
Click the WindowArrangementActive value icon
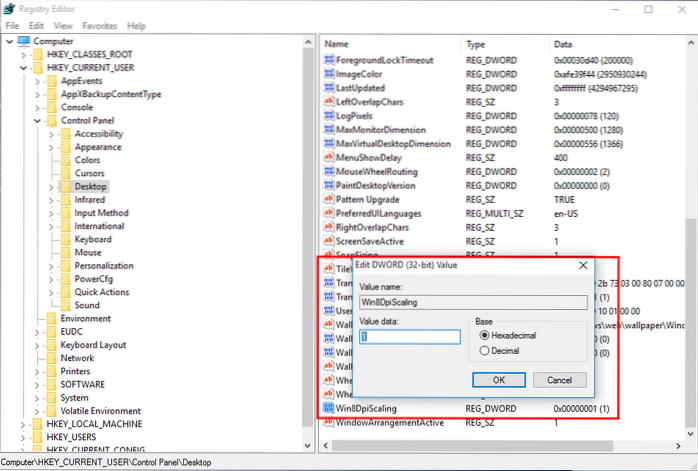click(x=329, y=424)
